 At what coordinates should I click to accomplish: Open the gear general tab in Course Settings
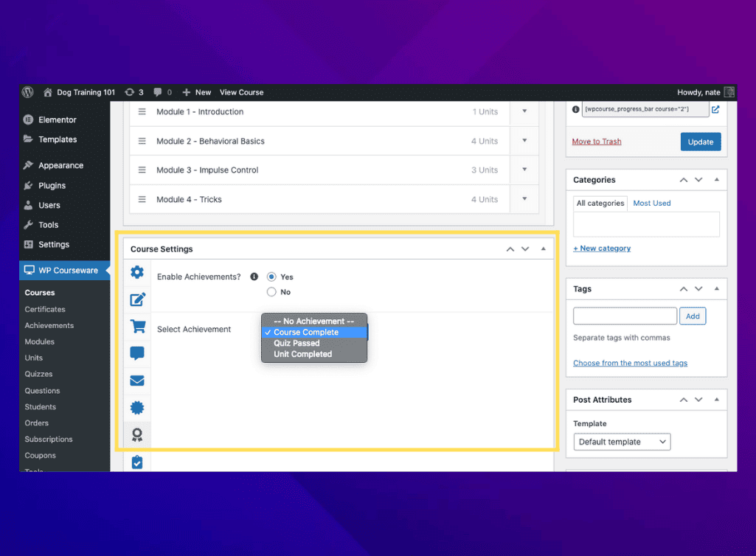137,272
